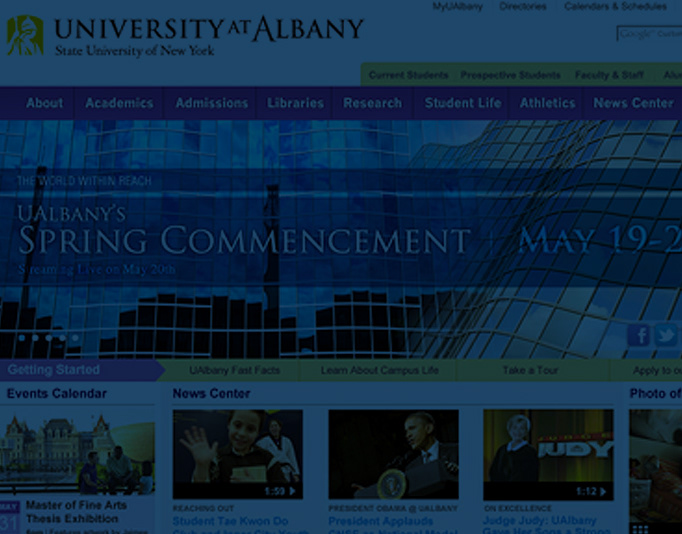Select the fourth banner slide dot

pyautogui.click(x=62, y=337)
